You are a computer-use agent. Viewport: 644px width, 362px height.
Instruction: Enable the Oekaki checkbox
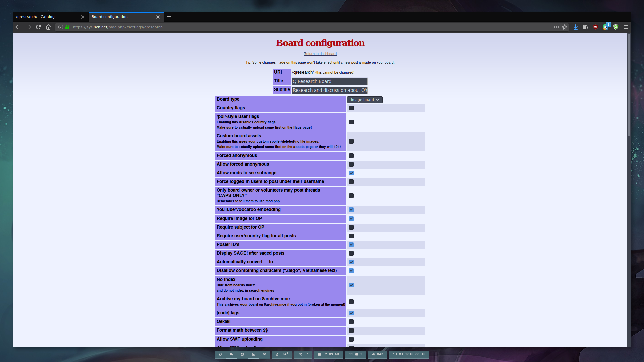click(351, 322)
